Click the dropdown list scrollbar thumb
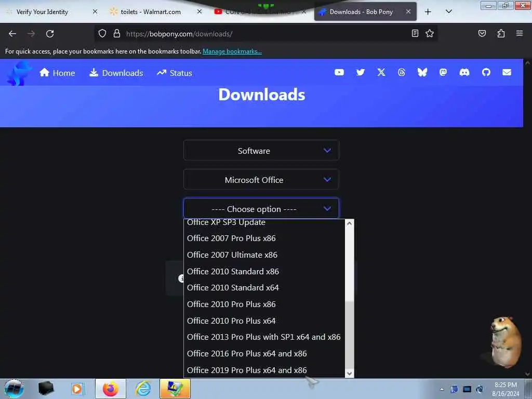Viewport: 532px width, 399px height. 350,335
